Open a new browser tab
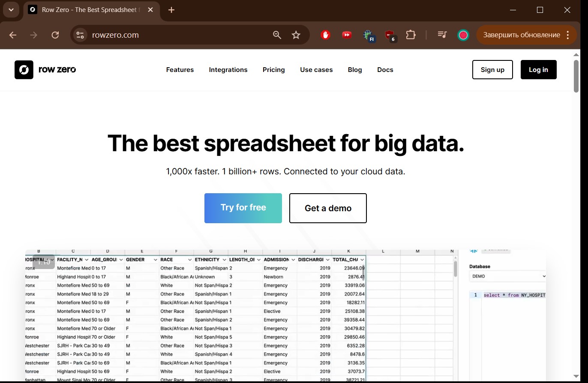588x383 pixels. coord(171,10)
